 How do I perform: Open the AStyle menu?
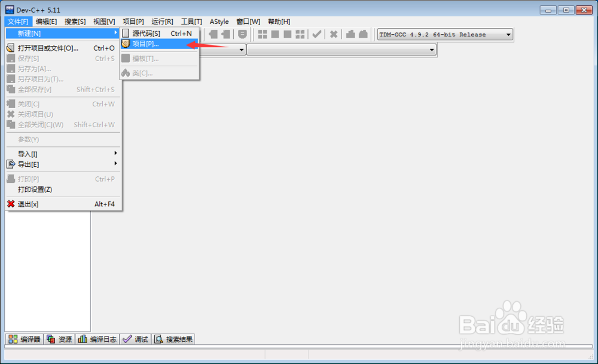(219, 22)
